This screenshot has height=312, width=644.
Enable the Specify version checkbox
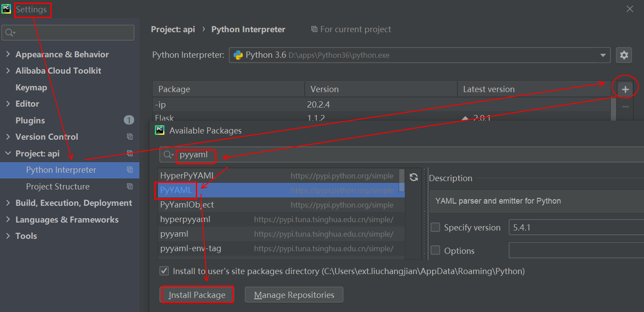[x=435, y=227]
